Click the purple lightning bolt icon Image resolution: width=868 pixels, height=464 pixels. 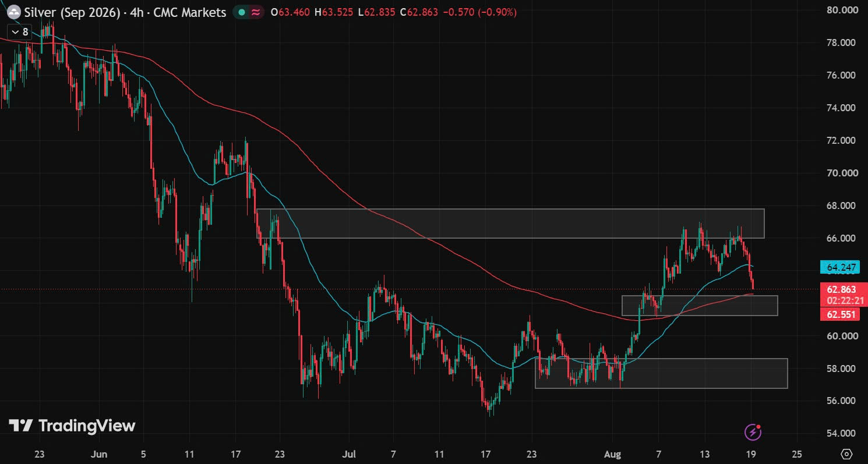(753, 432)
